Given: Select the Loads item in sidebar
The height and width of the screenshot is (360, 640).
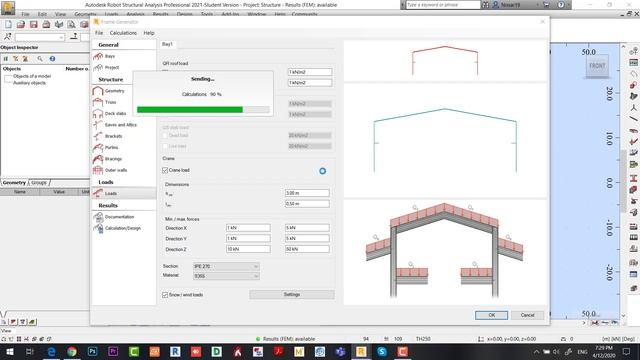Looking at the screenshot, I should (x=124, y=193).
